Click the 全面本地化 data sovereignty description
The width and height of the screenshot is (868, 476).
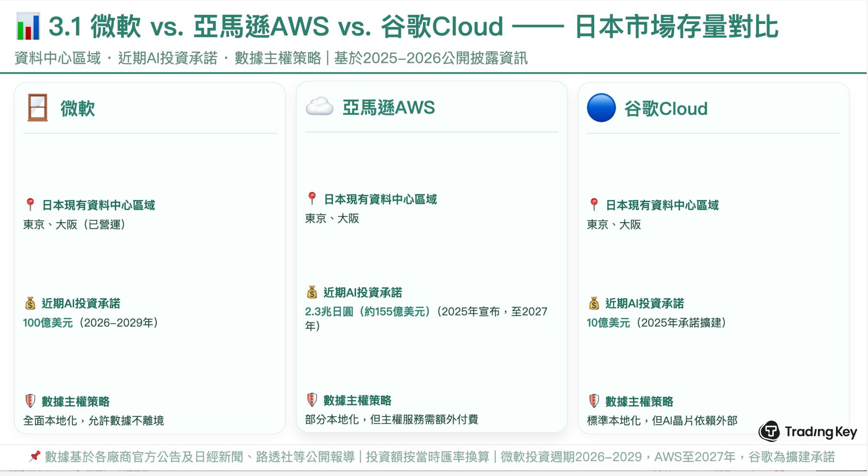93,420
